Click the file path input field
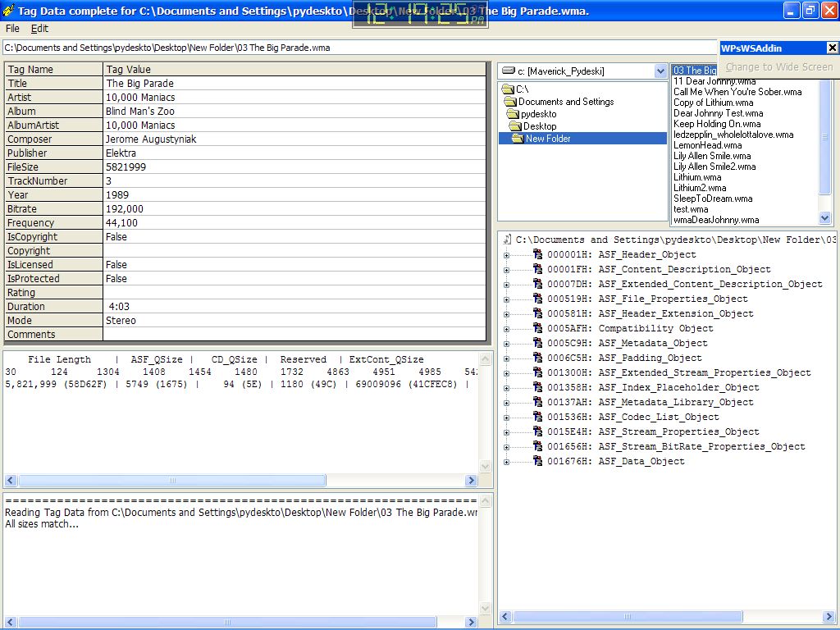 pos(361,48)
